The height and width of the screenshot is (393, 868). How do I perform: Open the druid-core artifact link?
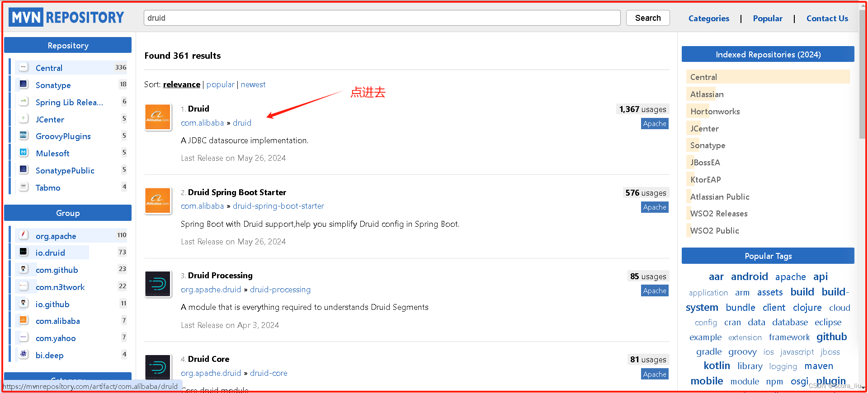point(269,373)
